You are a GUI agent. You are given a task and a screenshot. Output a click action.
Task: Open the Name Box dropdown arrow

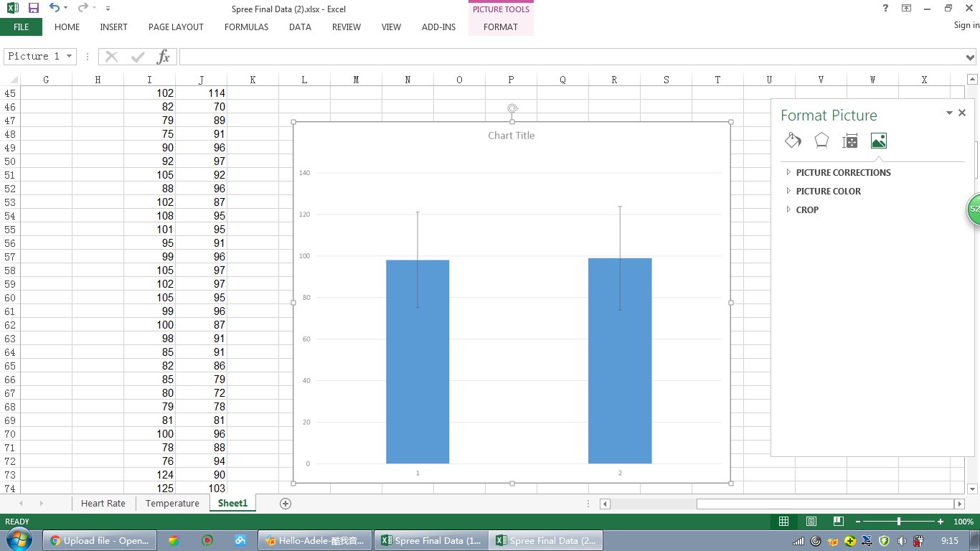(70, 57)
